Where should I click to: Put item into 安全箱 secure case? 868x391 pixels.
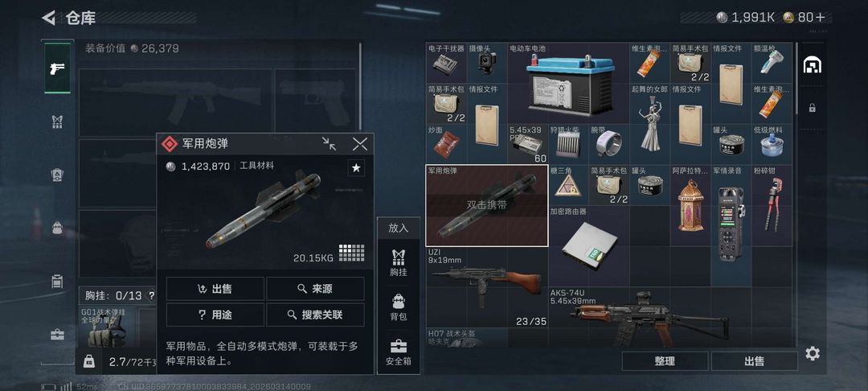399,352
